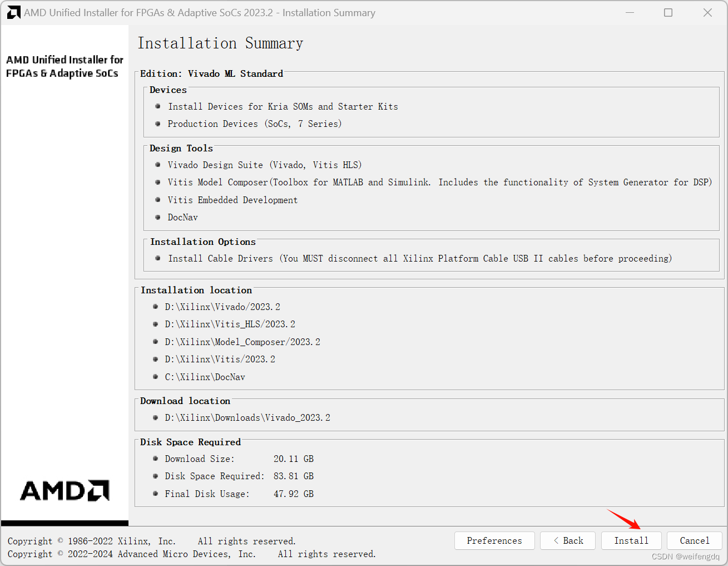
Task: Click the 2022-2024 Advanced Micro Devices copyright line
Action: 192,554
